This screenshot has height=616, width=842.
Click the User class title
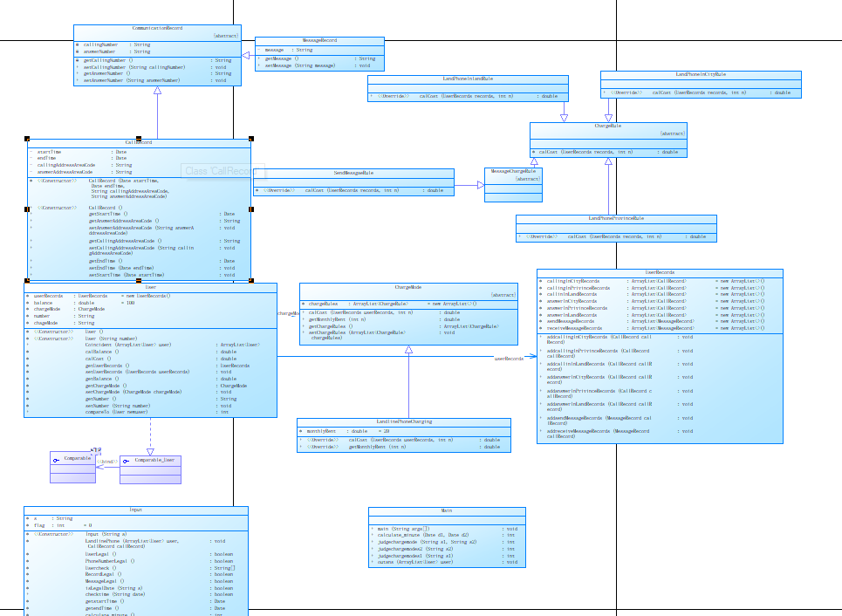tap(150, 287)
